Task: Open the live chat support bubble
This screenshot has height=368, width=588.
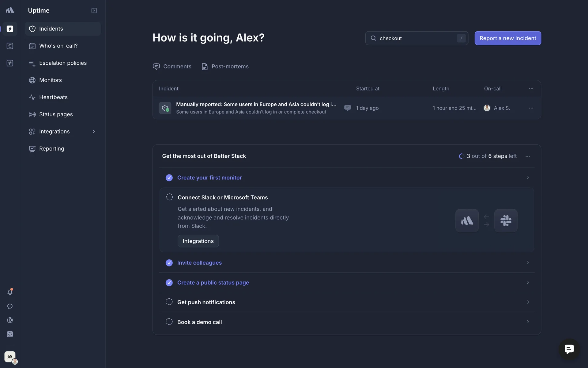Action: point(569,349)
